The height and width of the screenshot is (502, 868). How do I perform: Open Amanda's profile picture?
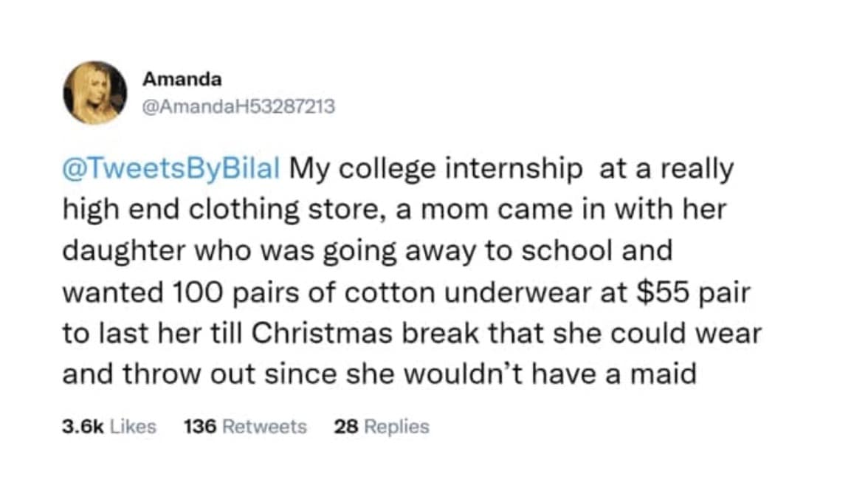(x=94, y=92)
